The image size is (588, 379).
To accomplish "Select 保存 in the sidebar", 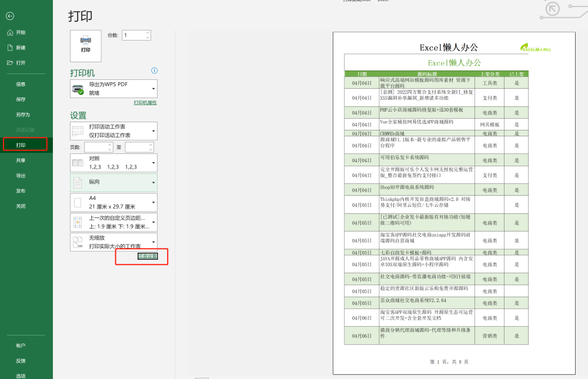I will (21, 99).
